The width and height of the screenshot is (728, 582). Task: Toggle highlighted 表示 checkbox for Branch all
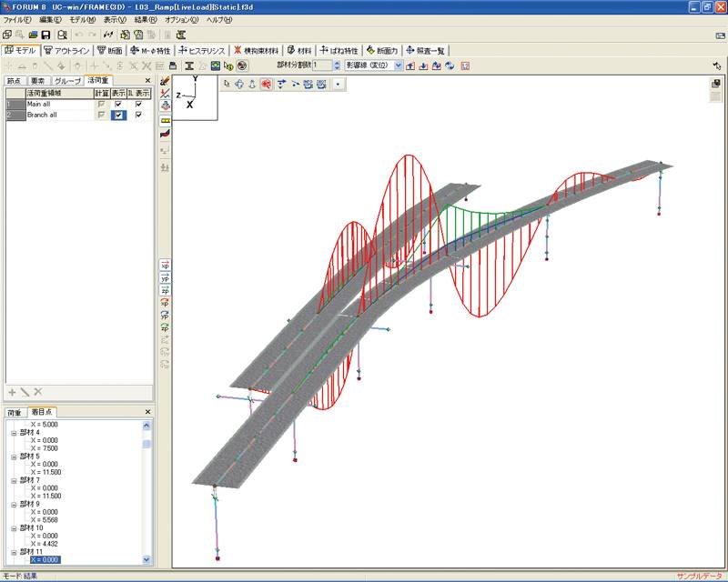coord(118,115)
